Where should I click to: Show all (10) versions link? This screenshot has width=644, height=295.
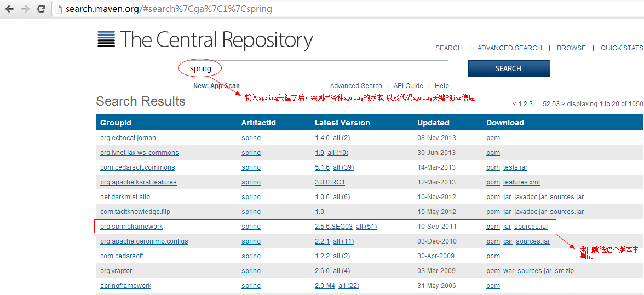pos(338,153)
